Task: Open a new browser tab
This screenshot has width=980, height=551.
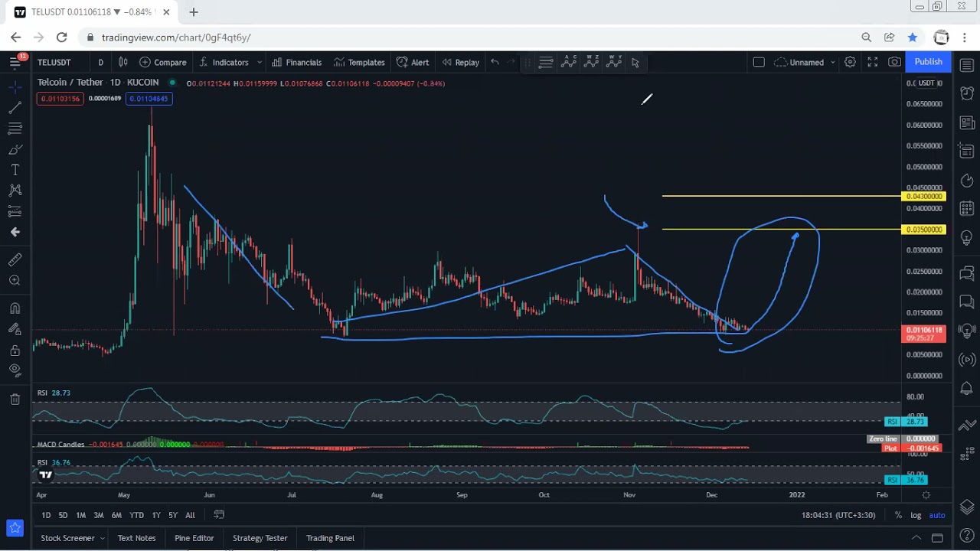Action: tap(194, 12)
